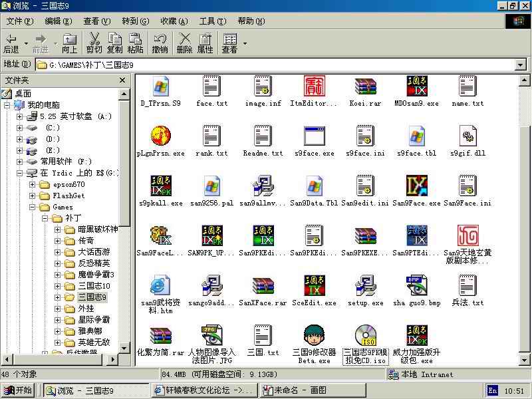Open the 收藏(A) menu

(x=174, y=21)
